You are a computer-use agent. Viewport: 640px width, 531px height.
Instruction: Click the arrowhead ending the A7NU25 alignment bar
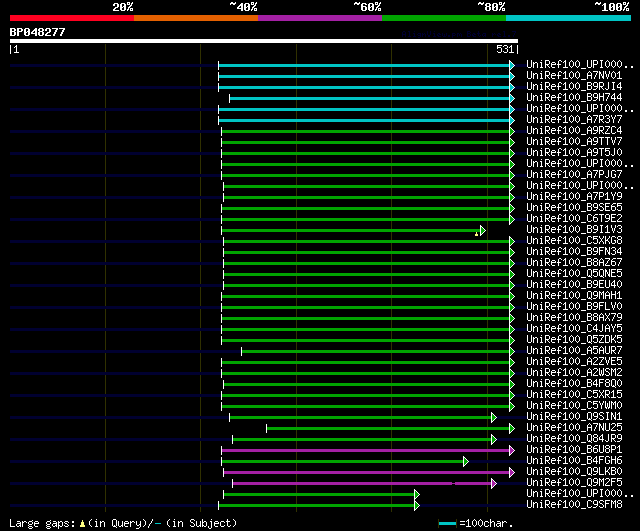click(511, 429)
